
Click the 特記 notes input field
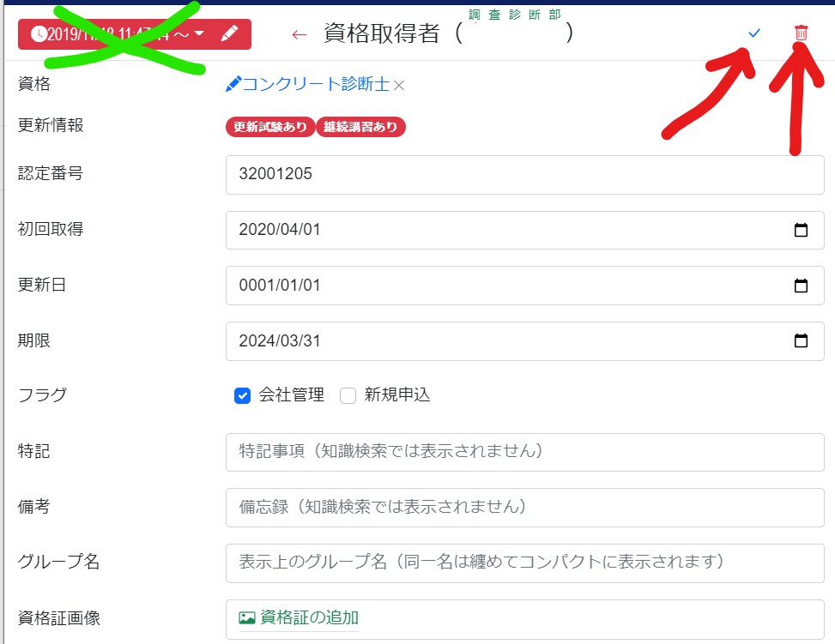[x=525, y=452]
